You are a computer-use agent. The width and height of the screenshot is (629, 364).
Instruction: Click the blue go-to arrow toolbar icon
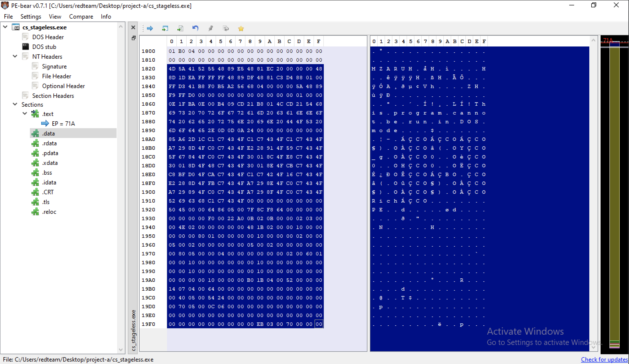pyautogui.click(x=150, y=28)
